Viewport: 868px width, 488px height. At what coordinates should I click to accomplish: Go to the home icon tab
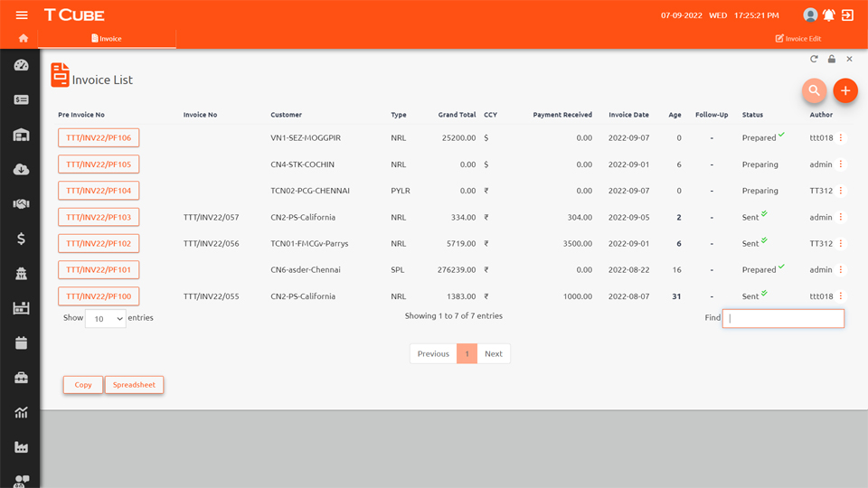pos(24,38)
